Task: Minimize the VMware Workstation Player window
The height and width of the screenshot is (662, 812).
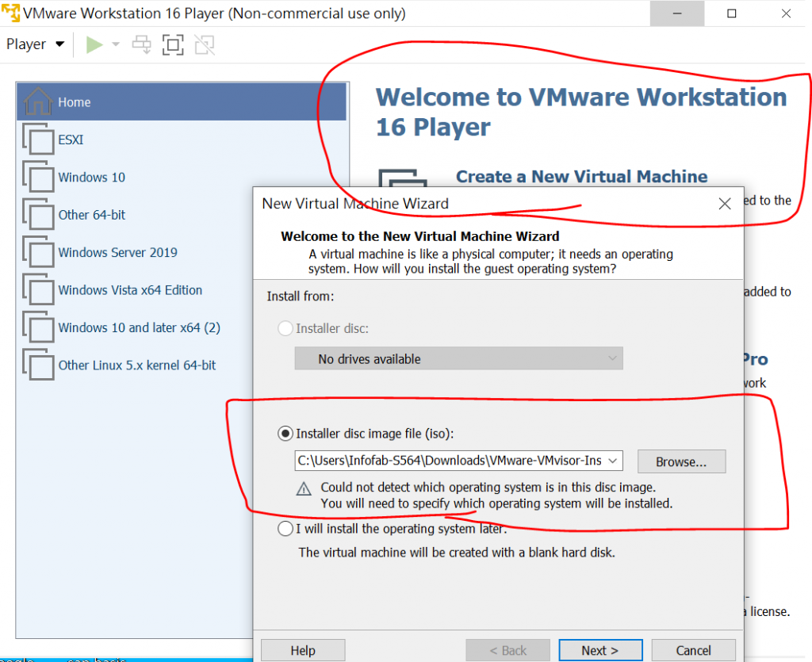Action: pos(677,13)
